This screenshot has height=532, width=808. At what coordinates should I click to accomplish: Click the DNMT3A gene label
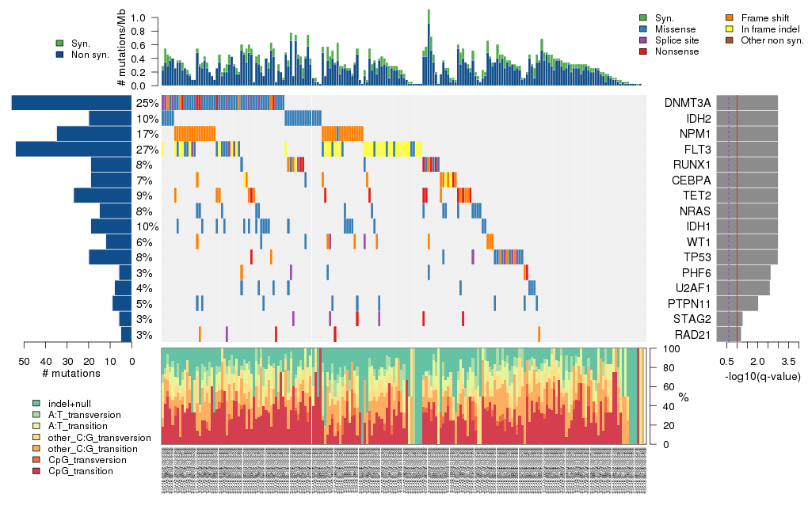pos(687,103)
